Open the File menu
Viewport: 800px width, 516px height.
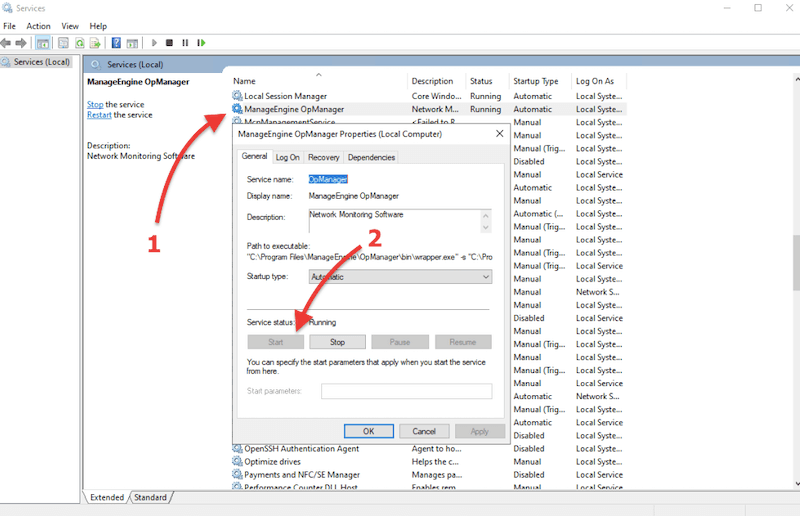pyautogui.click(x=9, y=26)
